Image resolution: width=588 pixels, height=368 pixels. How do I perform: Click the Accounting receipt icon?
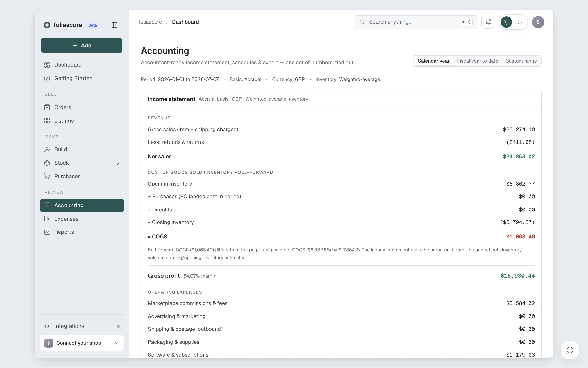(x=47, y=205)
